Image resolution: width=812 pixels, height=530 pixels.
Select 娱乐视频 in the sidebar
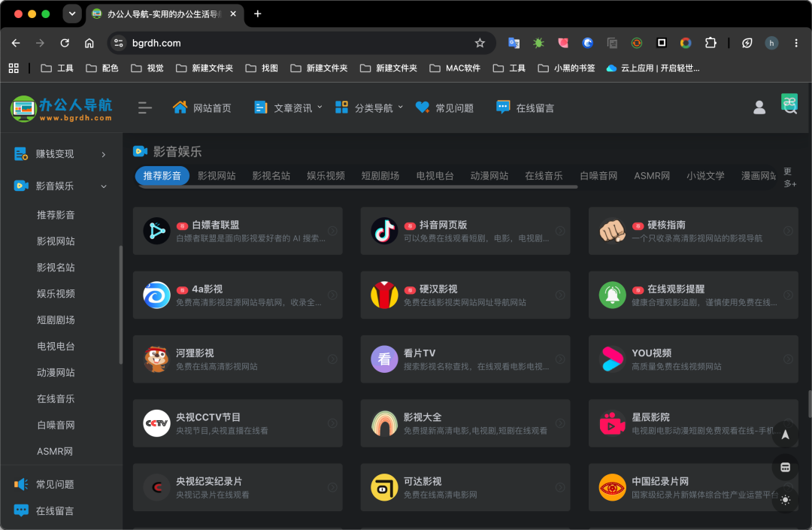coord(56,294)
